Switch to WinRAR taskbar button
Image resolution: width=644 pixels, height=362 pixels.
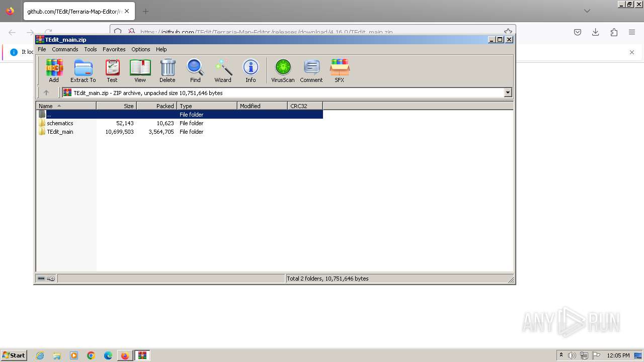142,355
